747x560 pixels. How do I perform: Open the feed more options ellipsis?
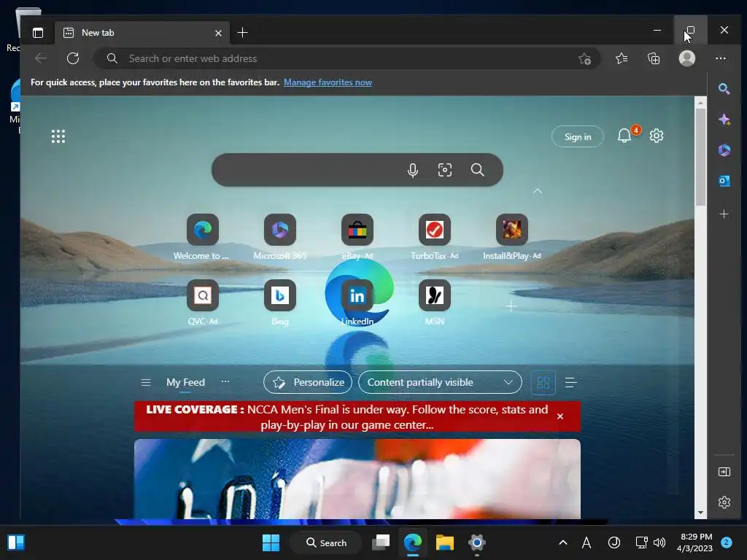pyautogui.click(x=225, y=381)
